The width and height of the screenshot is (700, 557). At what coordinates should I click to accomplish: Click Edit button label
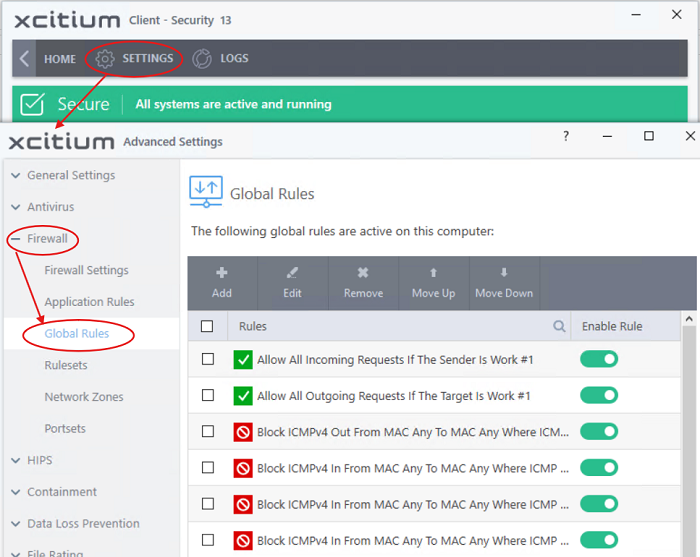292,293
